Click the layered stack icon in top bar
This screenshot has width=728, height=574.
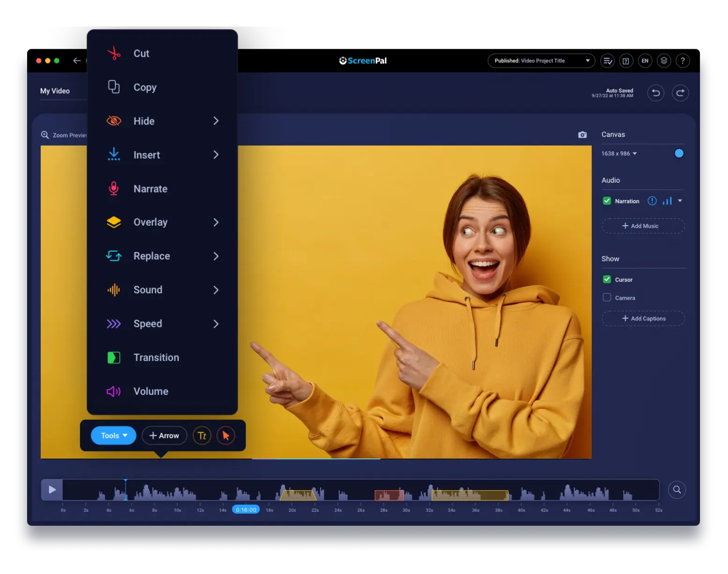(x=664, y=60)
